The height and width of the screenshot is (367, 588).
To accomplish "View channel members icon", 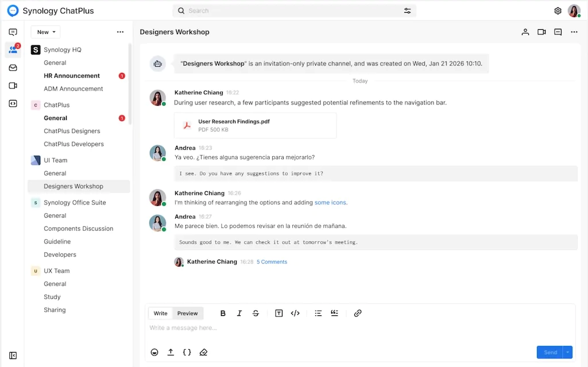I will coord(525,32).
